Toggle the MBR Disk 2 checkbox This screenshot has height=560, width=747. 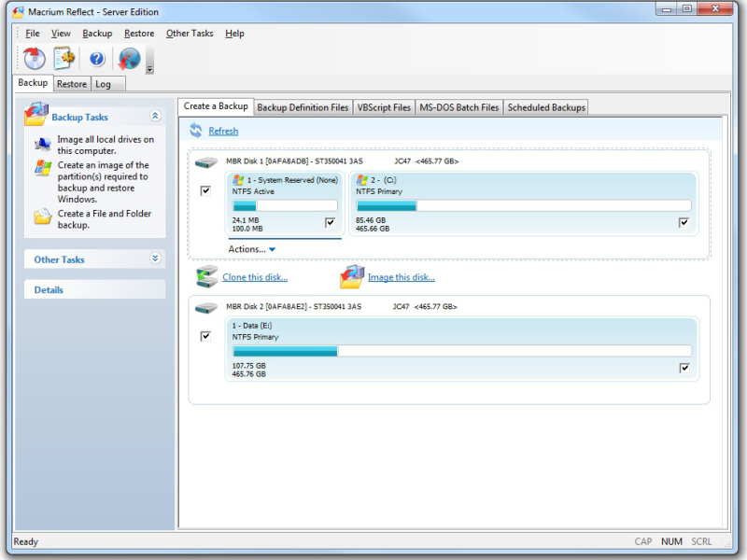point(205,337)
